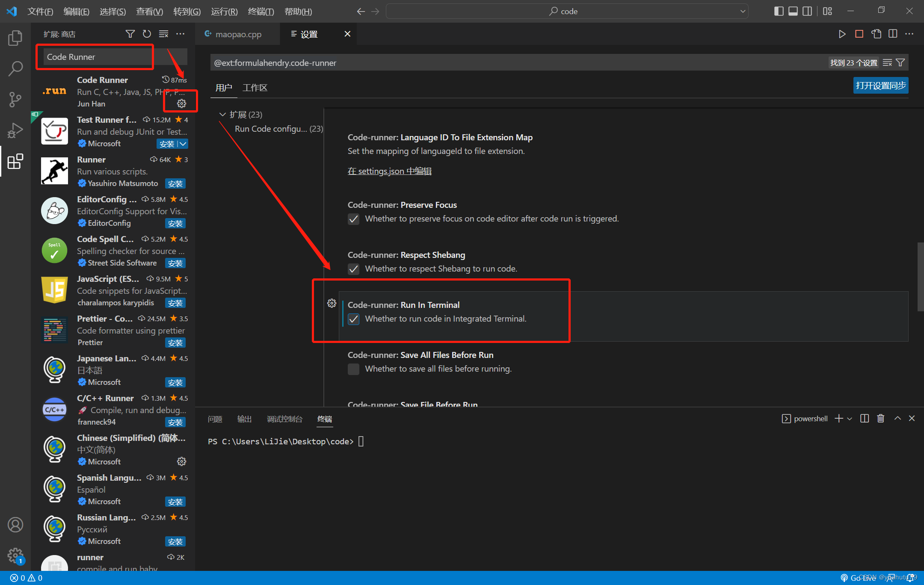Switch to the 输出 panel tab
This screenshot has width=924, height=585.
244,419
